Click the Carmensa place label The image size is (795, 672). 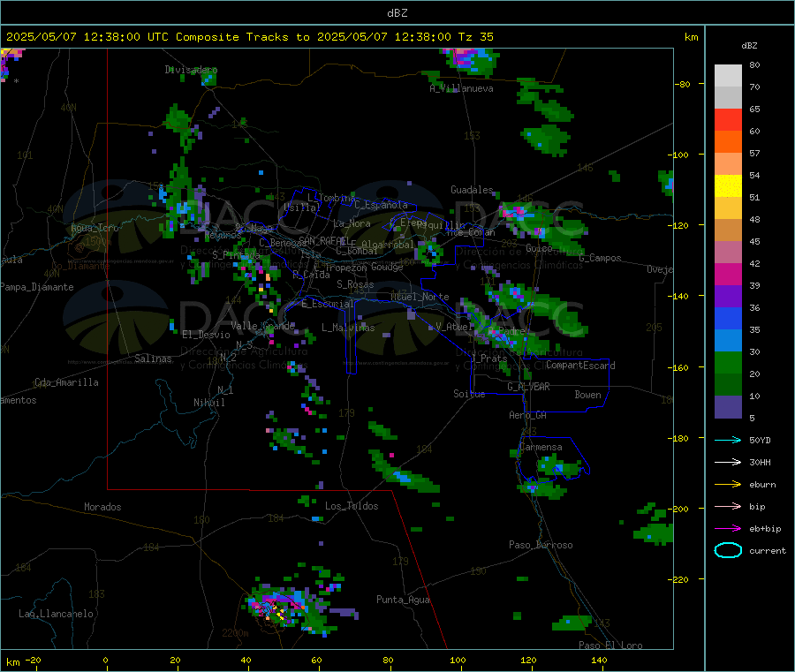tap(541, 447)
